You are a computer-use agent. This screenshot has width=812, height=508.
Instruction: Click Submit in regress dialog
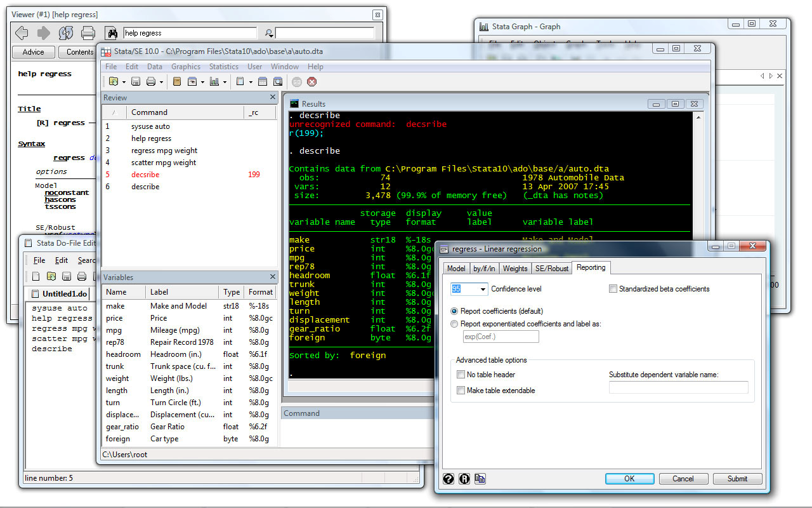(x=737, y=479)
